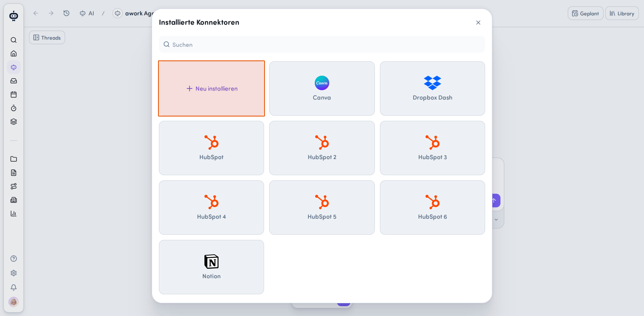Open the building company icon in sidebar
Viewport: 644px width, 316px height.
[14, 200]
